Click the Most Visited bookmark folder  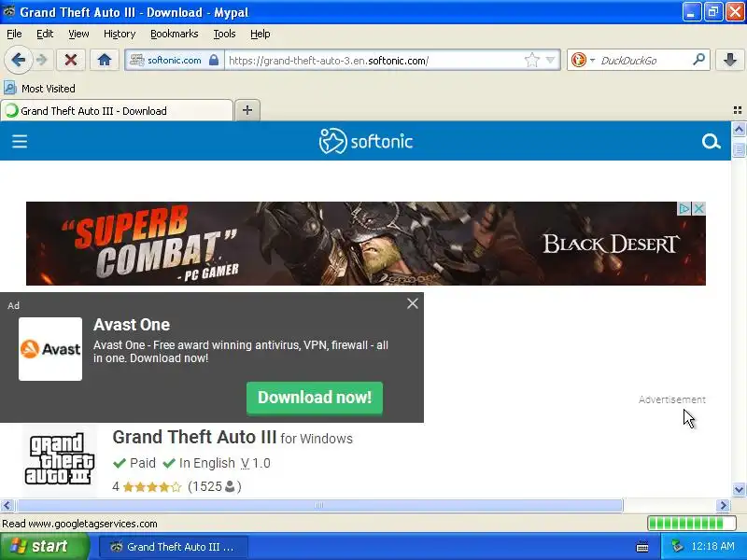[39, 88]
